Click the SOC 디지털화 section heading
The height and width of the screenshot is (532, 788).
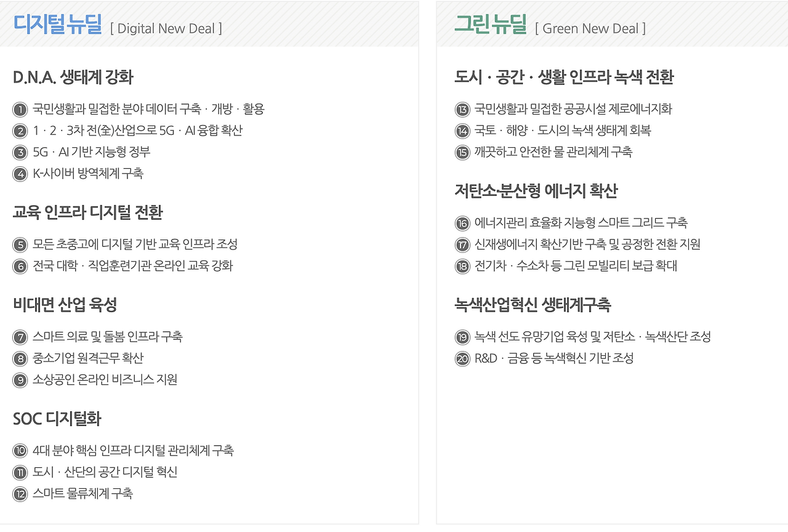coord(57,419)
